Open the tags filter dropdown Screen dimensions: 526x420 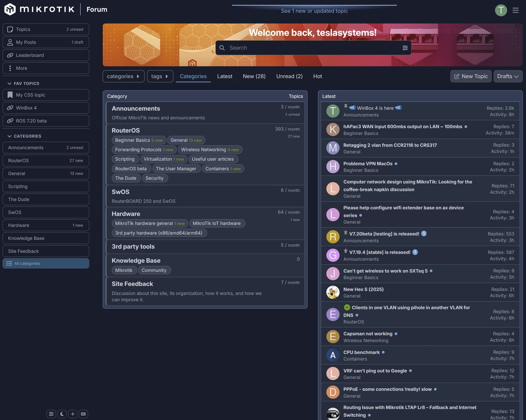pyautogui.click(x=160, y=76)
